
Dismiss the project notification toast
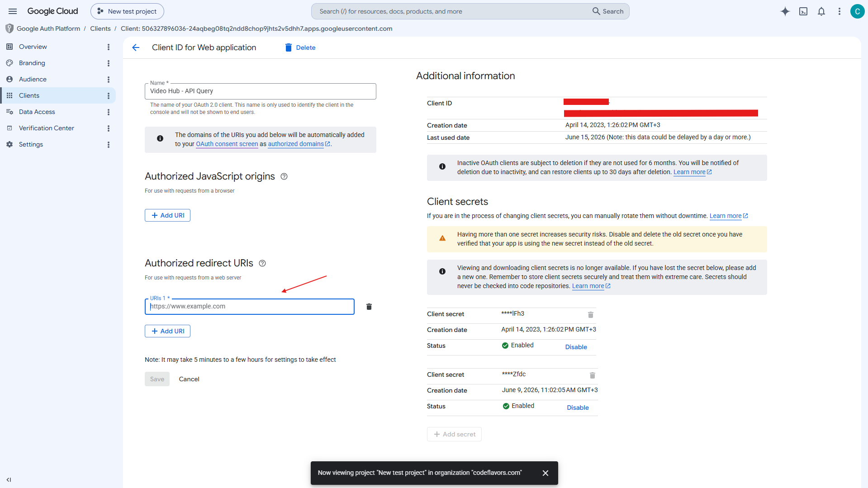[x=545, y=473]
